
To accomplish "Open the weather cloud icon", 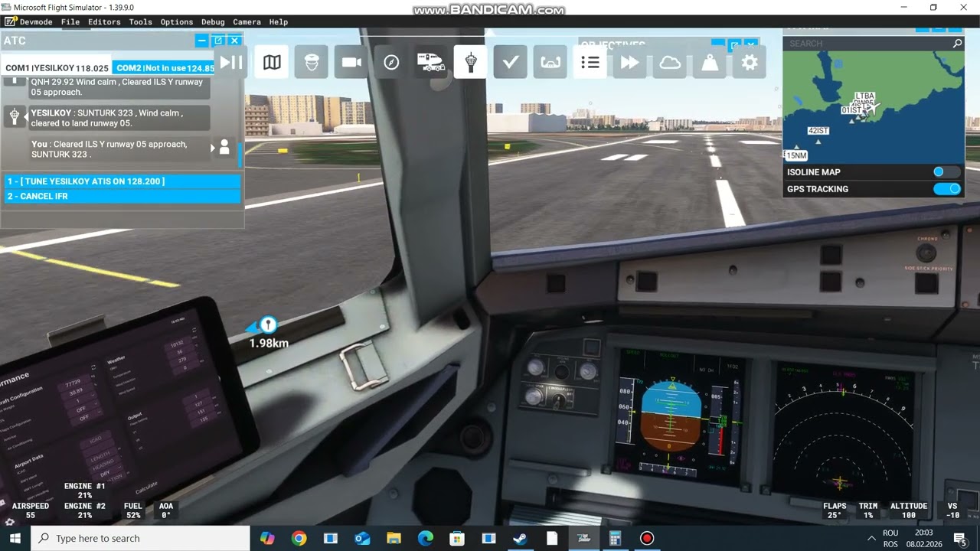I will [x=670, y=62].
